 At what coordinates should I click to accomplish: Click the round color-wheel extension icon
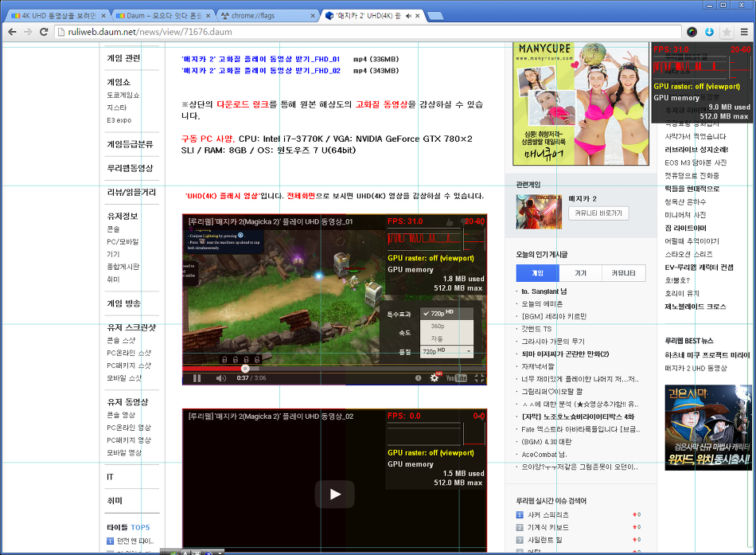point(692,32)
